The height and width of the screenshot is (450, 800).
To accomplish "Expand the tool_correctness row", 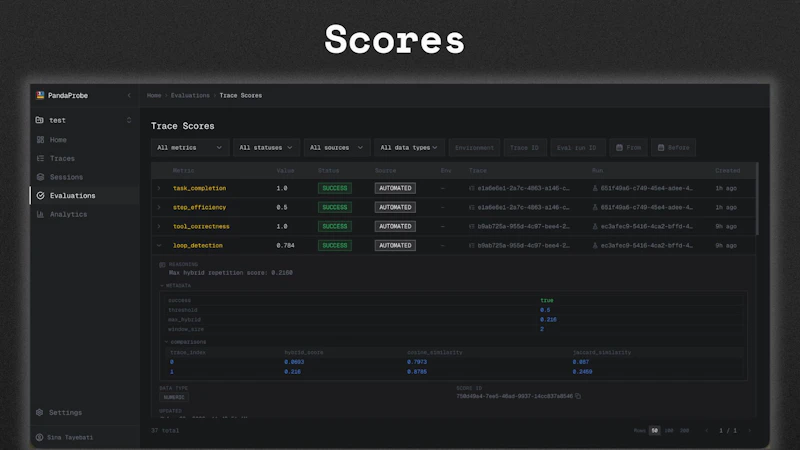I will click(159, 227).
